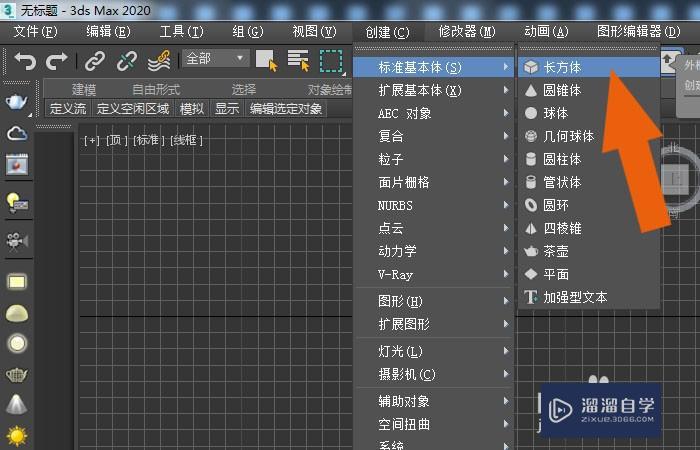The width and height of the screenshot is (700, 450).
Task: Choose 圆环 torus primitive
Action: (589, 205)
